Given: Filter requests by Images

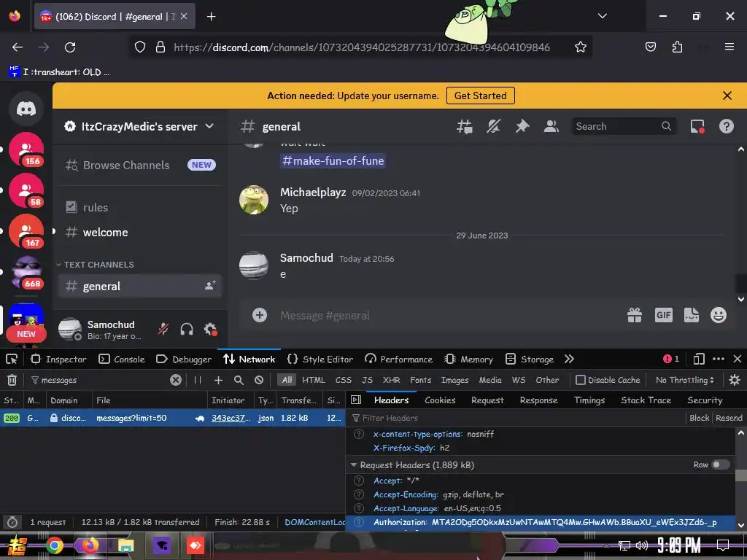Looking at the screenshot, I should point(454,380).
